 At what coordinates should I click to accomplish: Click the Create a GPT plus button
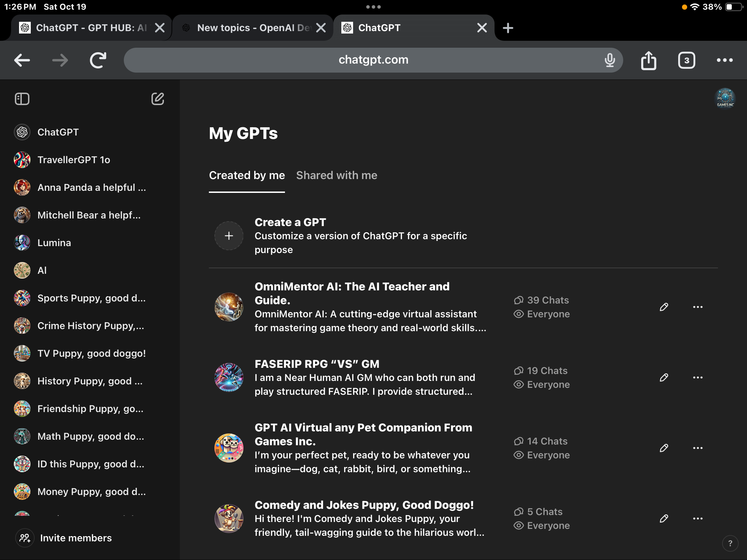click(x=229, y=236)
